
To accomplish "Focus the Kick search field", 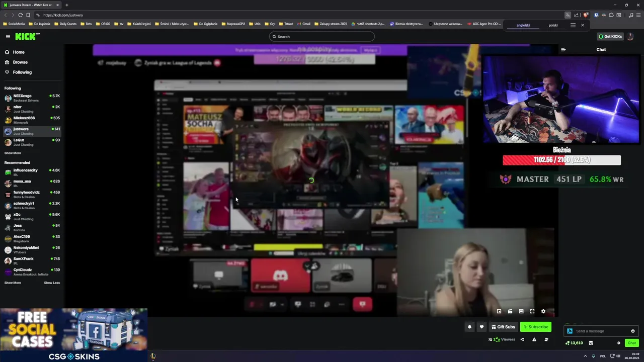I will [322, 36].
